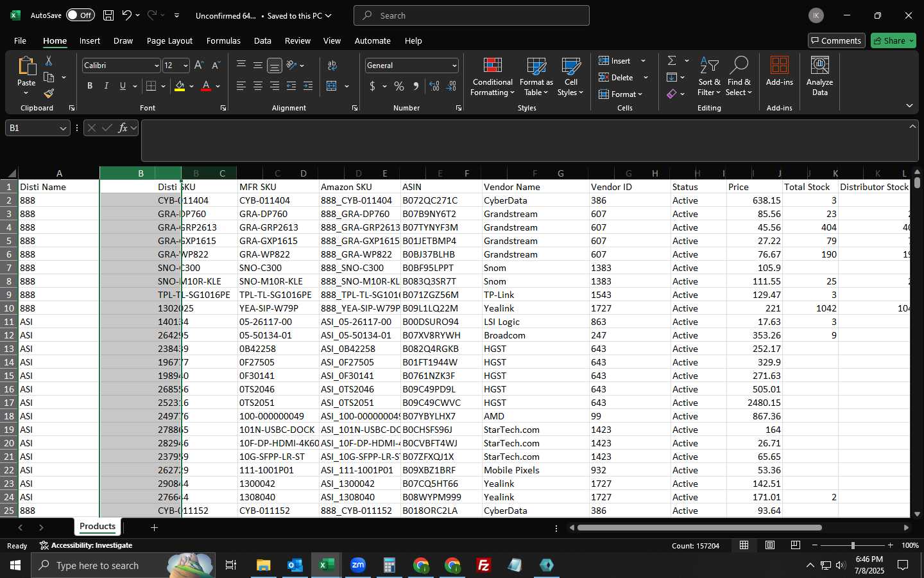Click Accessibility: Investigate in status bar
The width and height of the screenshot is (924, 578).
point(86,545)
